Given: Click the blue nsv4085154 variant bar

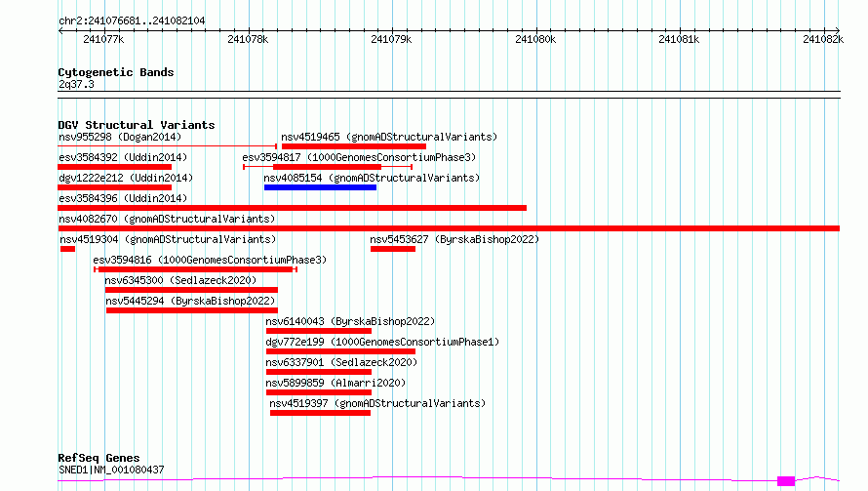Looking at the screenshot, I should coord(320,187).
